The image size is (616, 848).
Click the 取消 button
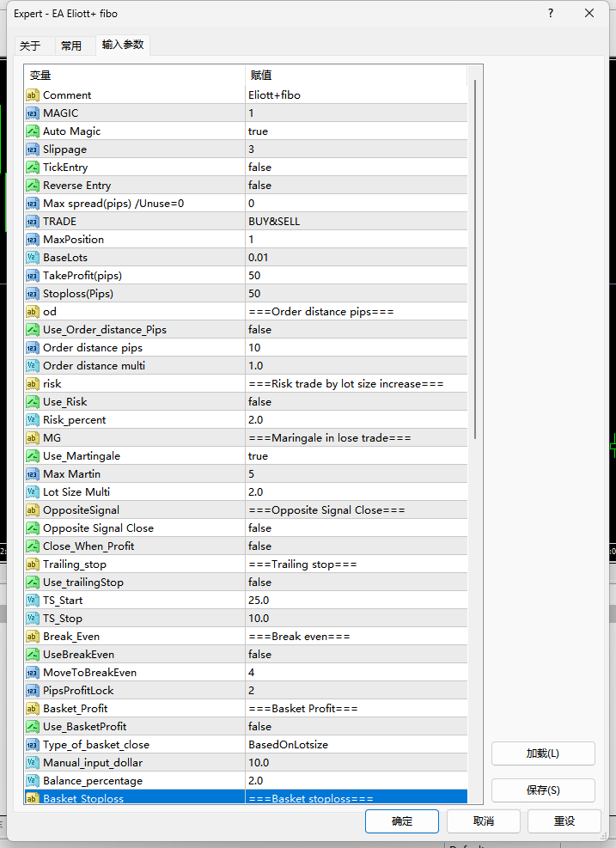click(484, 821)
